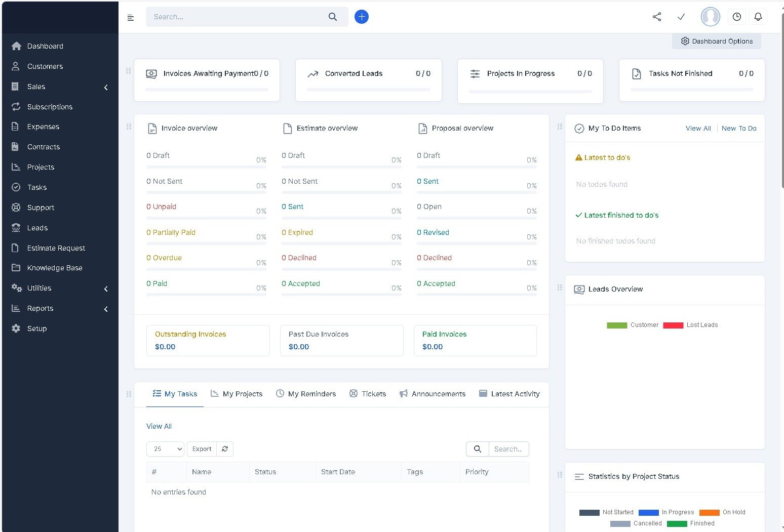This screenshot has width=784, height=532.
Task: Toggle the sidebar hamburger menu icon
Action: pyautogui.click(x=131, y=18)
